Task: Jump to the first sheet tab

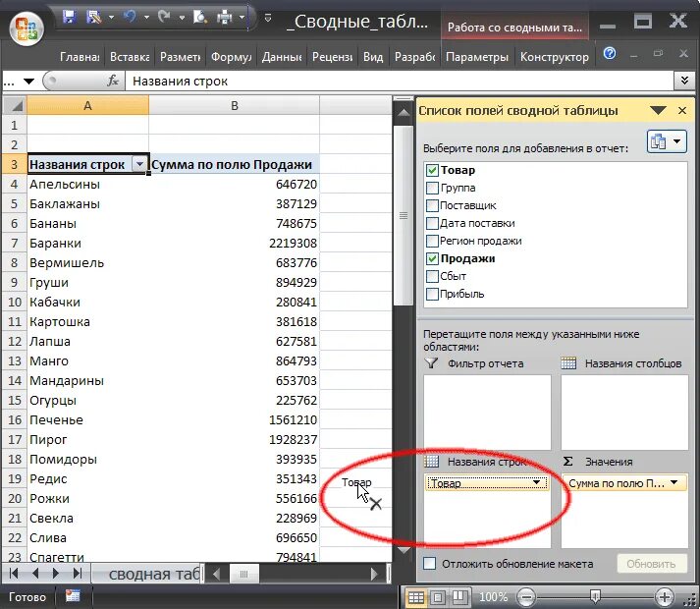Action: click(x=14, y=574)
